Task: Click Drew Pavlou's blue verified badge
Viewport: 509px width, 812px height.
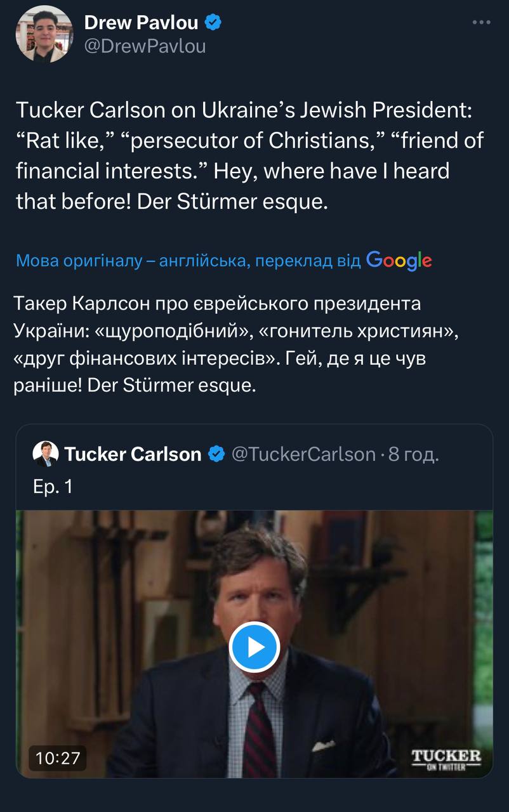Action: pos(214,23)
